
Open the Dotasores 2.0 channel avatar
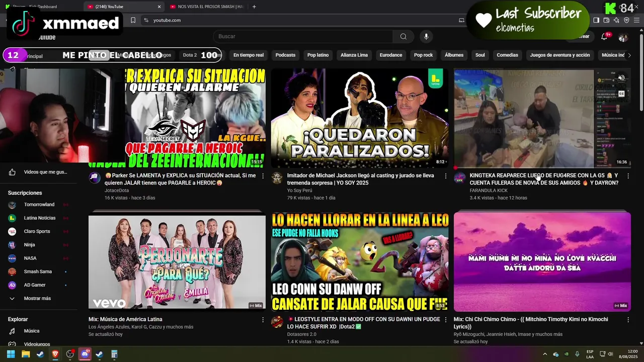coord(277,322)
